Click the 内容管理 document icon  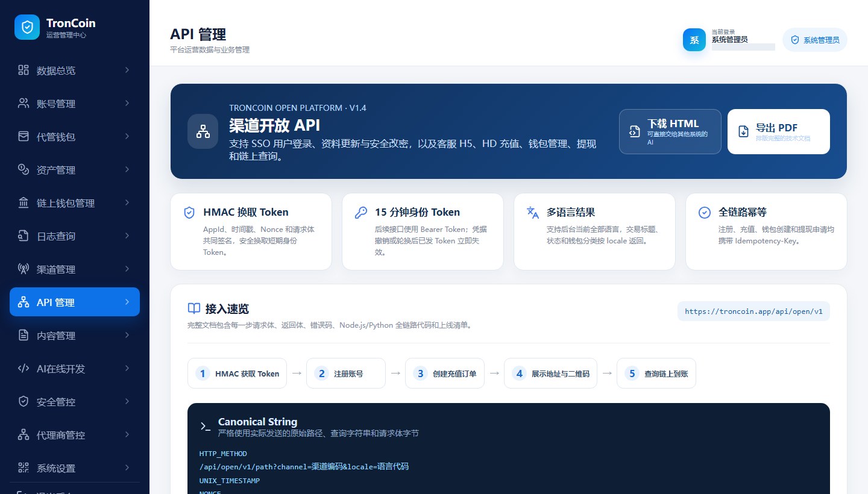(24, 335)
